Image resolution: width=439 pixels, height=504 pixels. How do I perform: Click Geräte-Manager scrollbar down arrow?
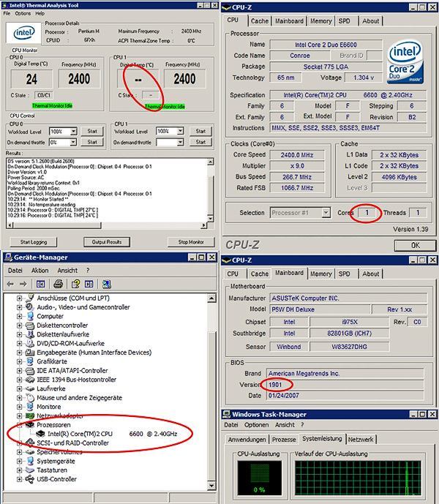211,486
